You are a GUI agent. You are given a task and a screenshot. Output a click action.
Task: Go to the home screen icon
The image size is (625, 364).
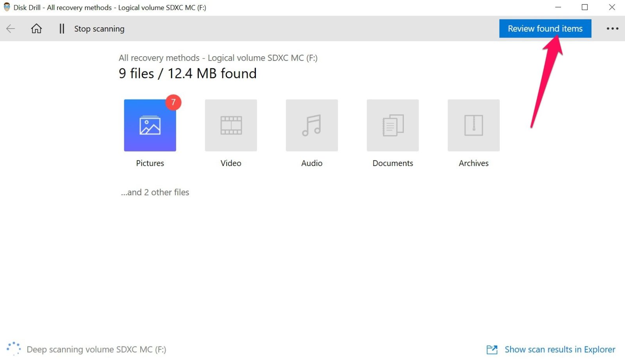point(36,28)
